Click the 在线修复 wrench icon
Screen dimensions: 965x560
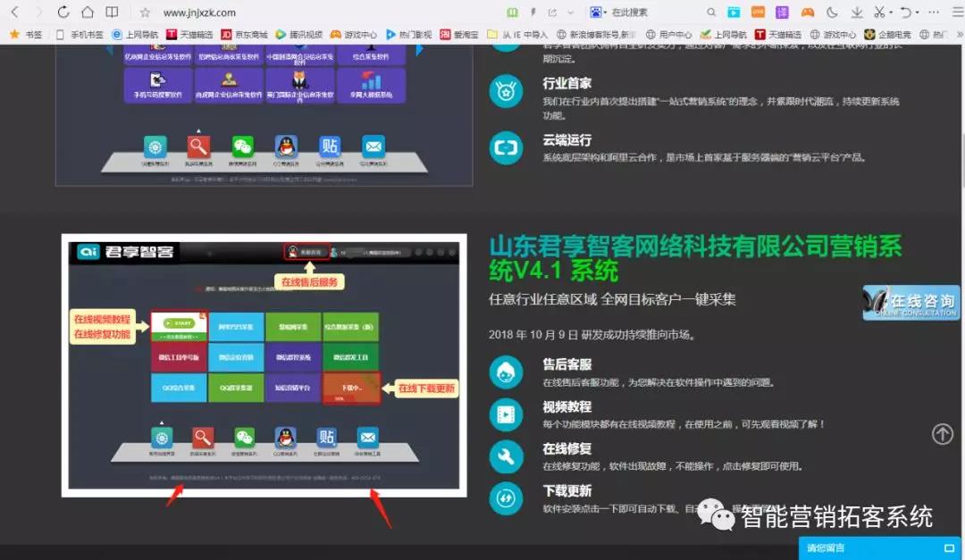click(x=506, y=456)
